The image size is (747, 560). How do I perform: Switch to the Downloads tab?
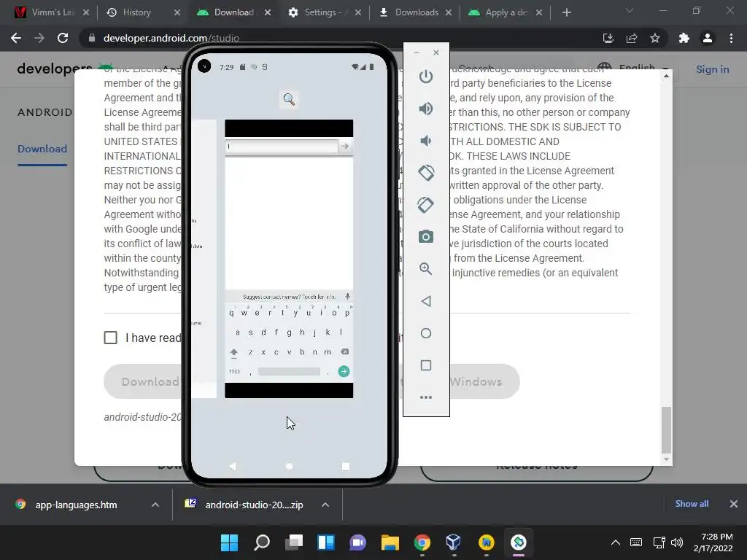tap(417, 12)
